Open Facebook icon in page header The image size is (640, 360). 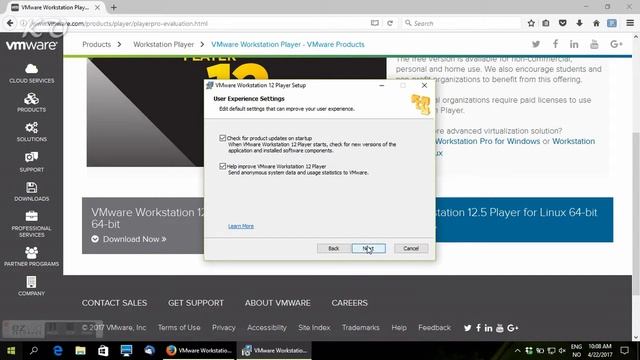555,44
